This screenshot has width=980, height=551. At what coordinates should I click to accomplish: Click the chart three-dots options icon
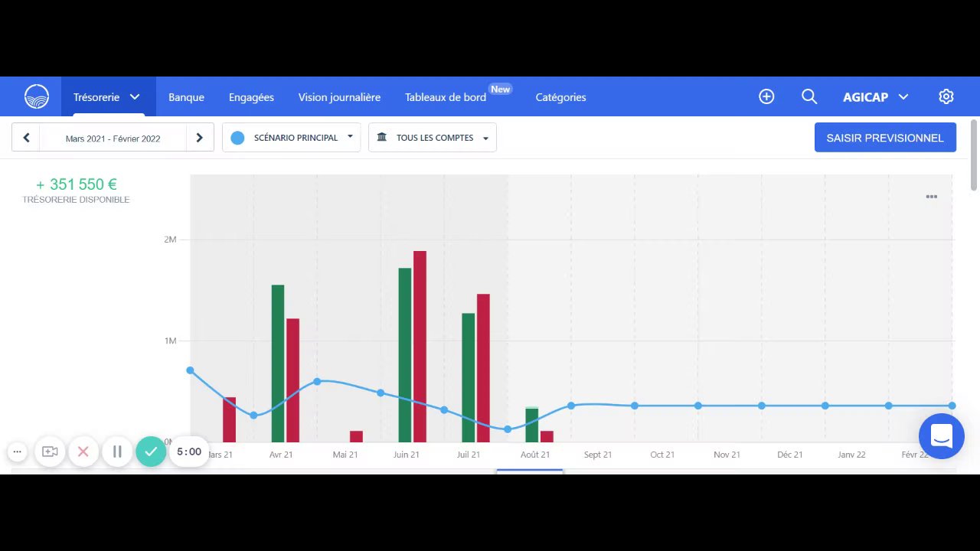click(x=932, y=197)
